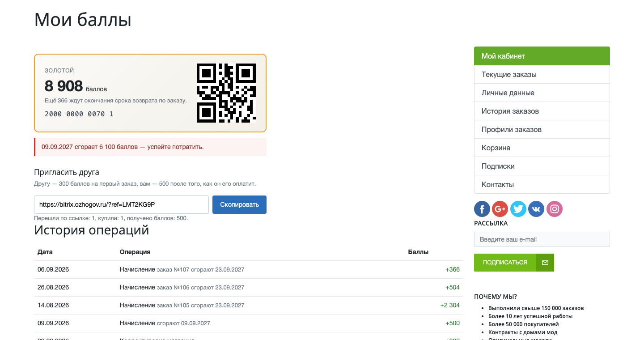Click the 09.09.2027 points expiry warning
The height and width of the screenshot is (340, 644).
coord(150,147)
